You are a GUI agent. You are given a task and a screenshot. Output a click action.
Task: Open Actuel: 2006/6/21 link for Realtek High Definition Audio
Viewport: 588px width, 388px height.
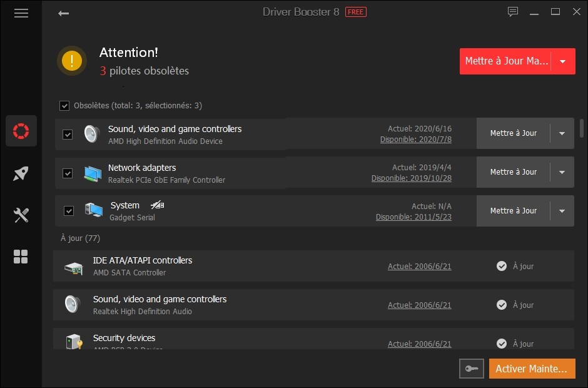[x=419, y=305]
